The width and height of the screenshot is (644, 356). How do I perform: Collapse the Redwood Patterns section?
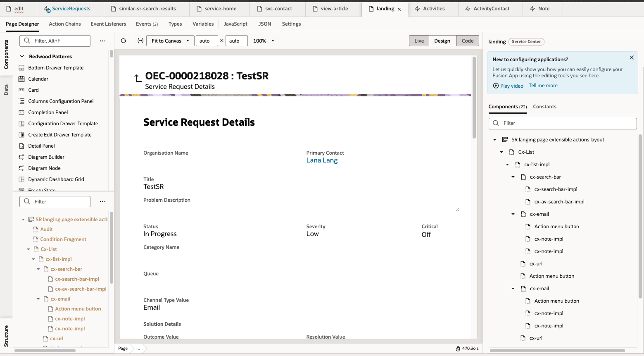22,57
